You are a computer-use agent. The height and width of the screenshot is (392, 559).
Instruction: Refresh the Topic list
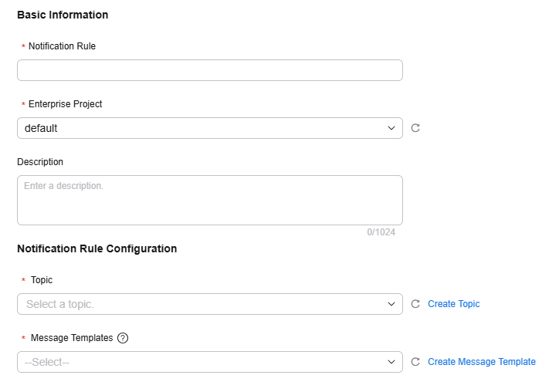[x=415, y=304]
